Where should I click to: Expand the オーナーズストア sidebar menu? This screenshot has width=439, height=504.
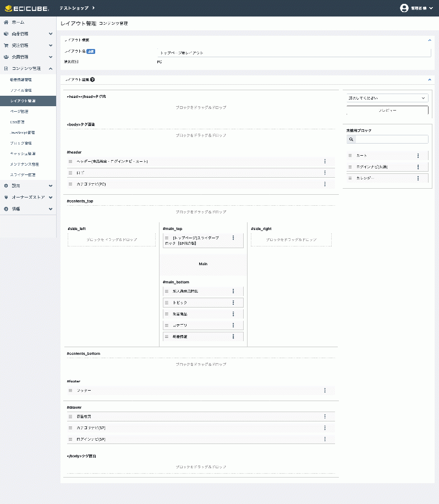click(x=28, y=198)
